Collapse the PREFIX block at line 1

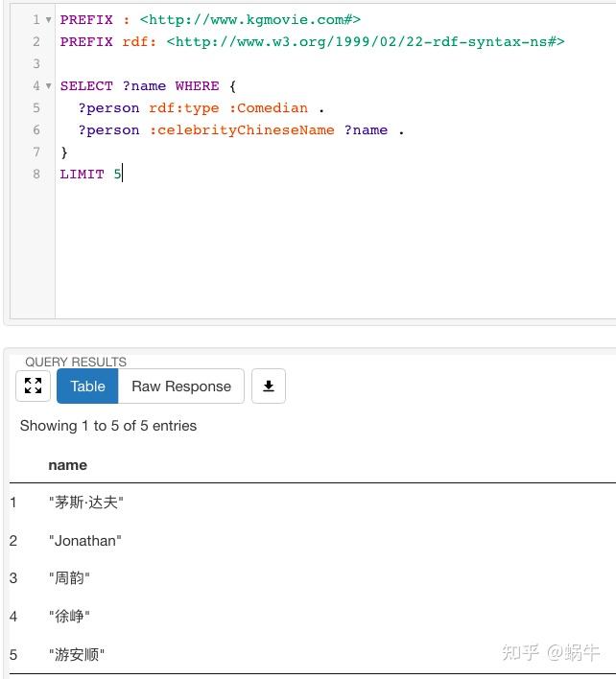tap(48, 20)
